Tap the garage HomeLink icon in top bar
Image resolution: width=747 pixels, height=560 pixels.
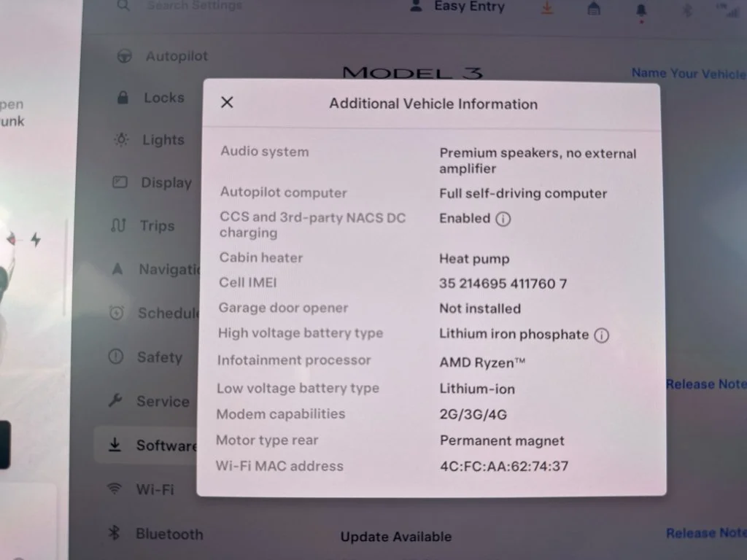tap(594, 8)
